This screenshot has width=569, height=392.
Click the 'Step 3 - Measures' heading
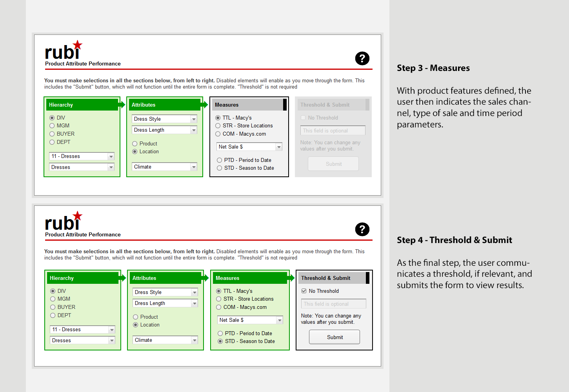[x=433, y=68]
